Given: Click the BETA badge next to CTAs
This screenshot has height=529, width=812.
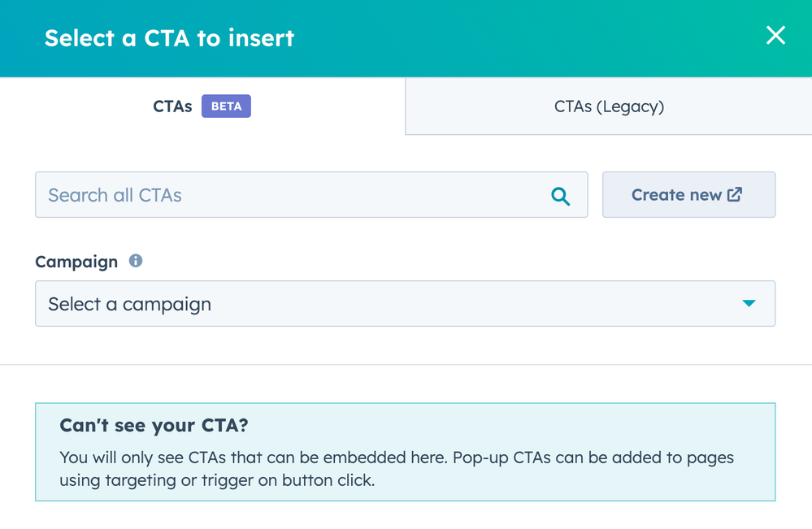Looking at the screenshot, I should click(x=226, y=106).
